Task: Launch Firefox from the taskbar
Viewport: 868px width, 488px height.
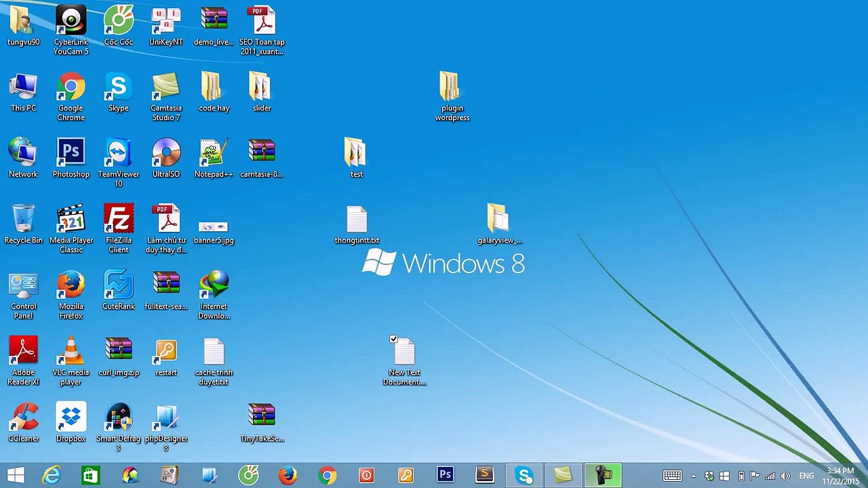Action: click(288, 475)
